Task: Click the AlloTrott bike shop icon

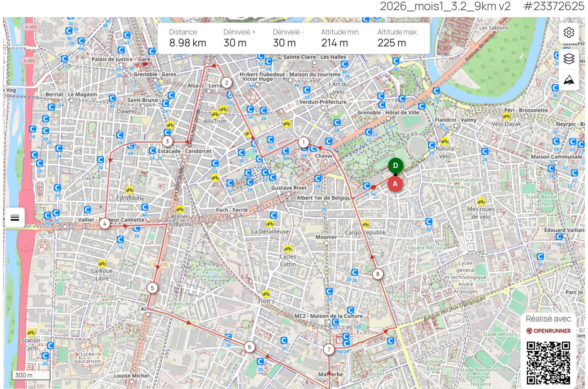Action: click(215, 114)
